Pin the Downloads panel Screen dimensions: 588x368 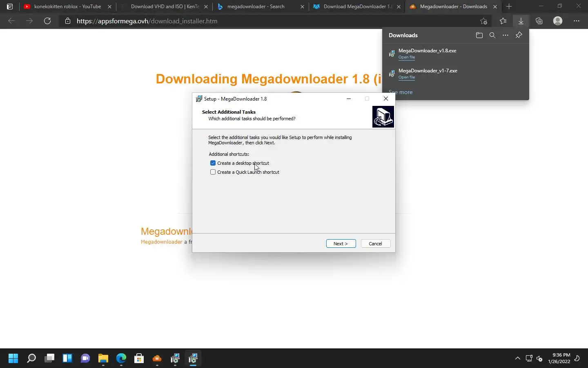[519, 35]
